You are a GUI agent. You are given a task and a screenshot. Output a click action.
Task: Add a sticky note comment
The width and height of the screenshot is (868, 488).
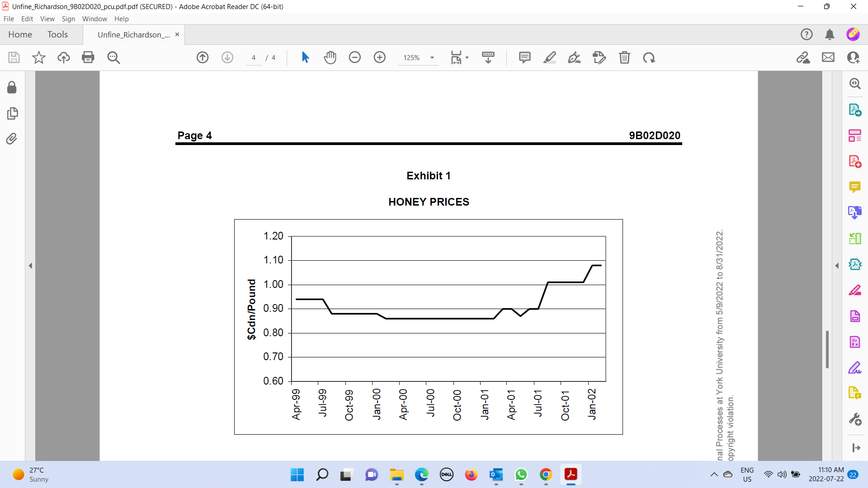point(525,57)
